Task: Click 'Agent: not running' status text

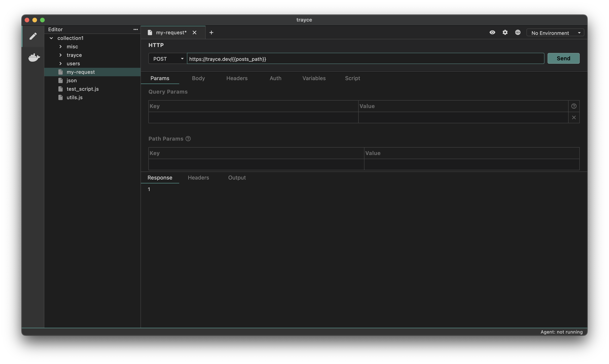Action: coord(561,332)
